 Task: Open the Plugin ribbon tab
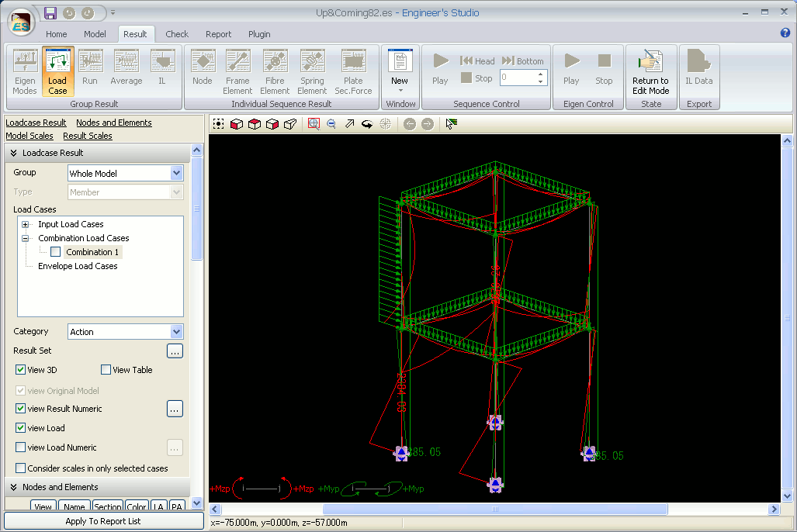(259, 34)
